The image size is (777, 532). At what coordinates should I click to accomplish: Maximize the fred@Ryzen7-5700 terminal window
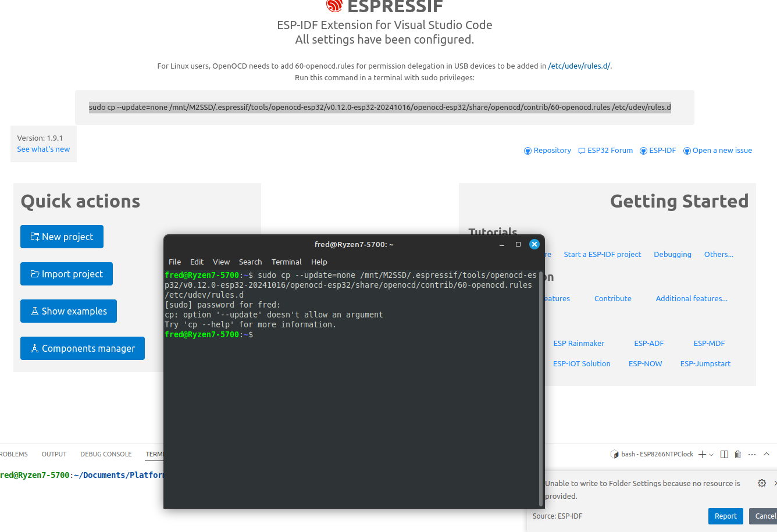(x=518, y=245)
